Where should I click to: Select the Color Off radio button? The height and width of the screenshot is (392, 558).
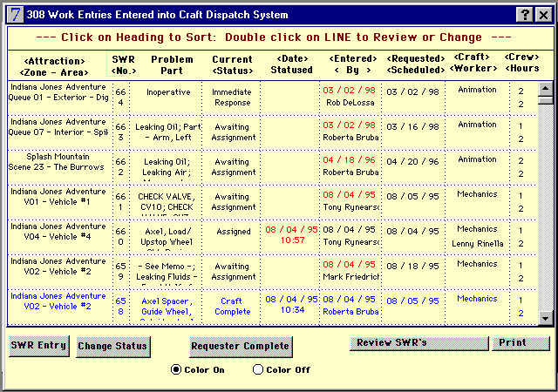click(257, 369)
